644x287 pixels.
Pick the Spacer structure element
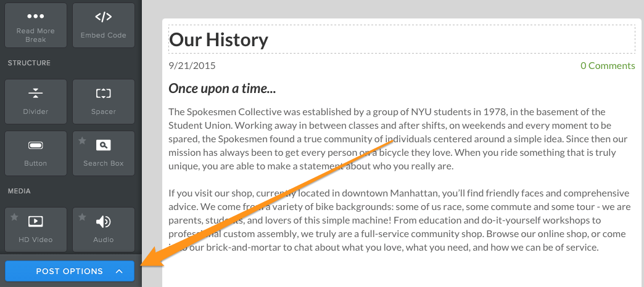coord(104,101)
